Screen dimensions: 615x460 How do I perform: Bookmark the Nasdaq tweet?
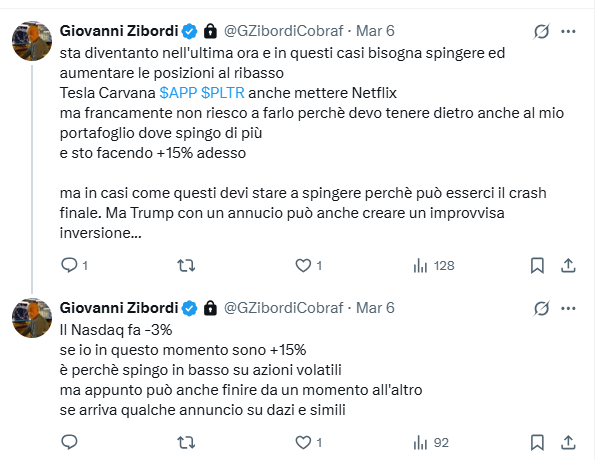[x=537, y=441]
